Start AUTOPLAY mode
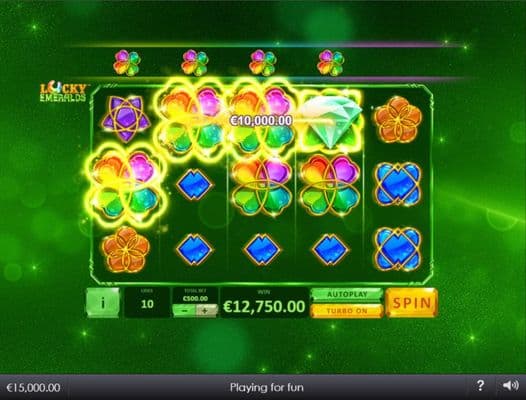 347,295
